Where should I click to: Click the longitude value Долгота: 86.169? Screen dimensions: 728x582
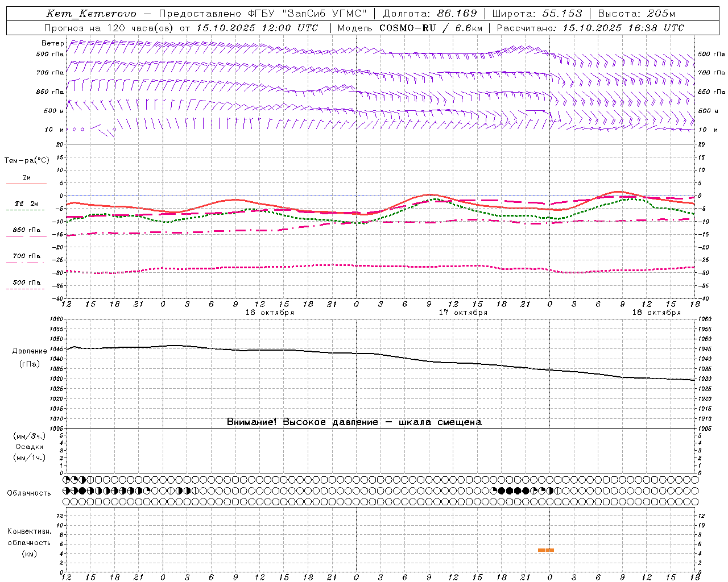pos(430,14)
